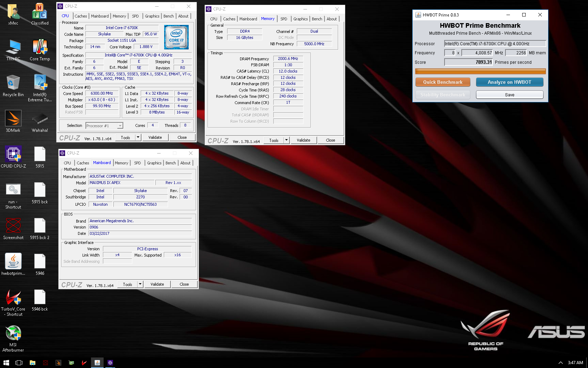Image resolution: width=588 pixels, height=368 pixels.
Task: Click Multiplier value x 63.0
Action: 102,100
